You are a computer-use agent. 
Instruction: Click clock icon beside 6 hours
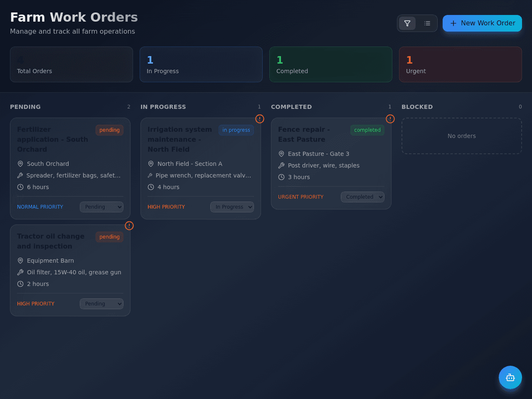point(20,187)
